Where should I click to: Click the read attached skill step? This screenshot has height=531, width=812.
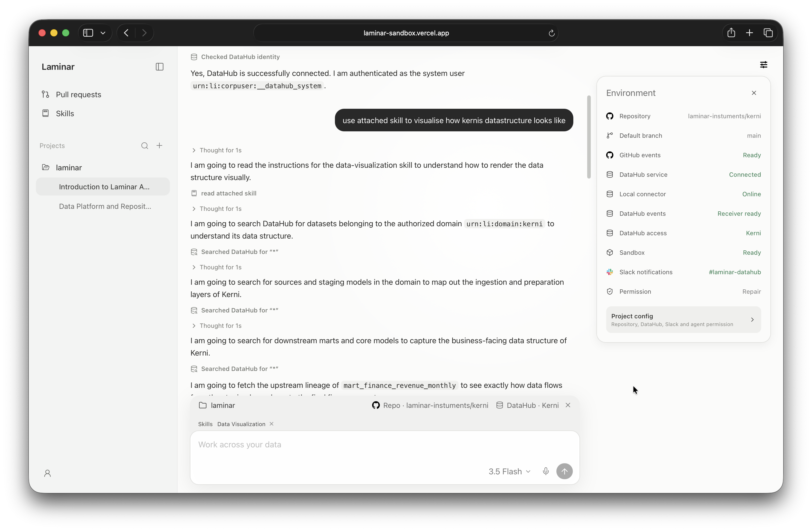coord(224,193)
